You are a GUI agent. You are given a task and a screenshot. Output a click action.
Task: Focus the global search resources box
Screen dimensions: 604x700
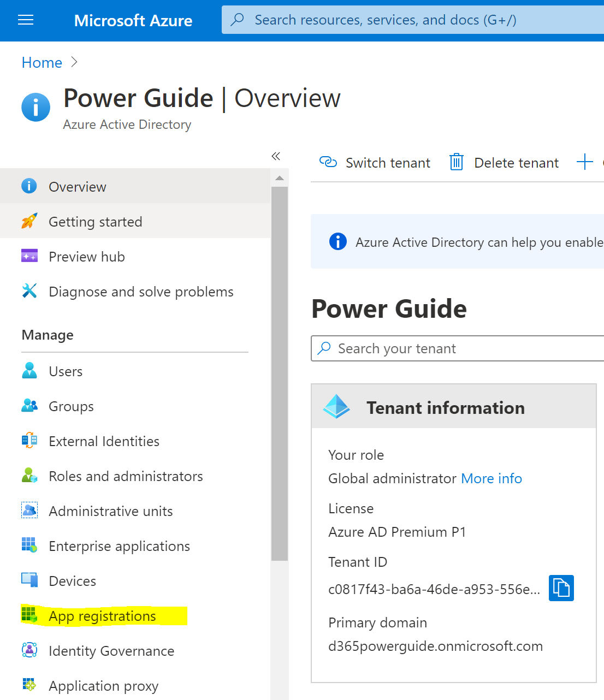coord(413,20)
